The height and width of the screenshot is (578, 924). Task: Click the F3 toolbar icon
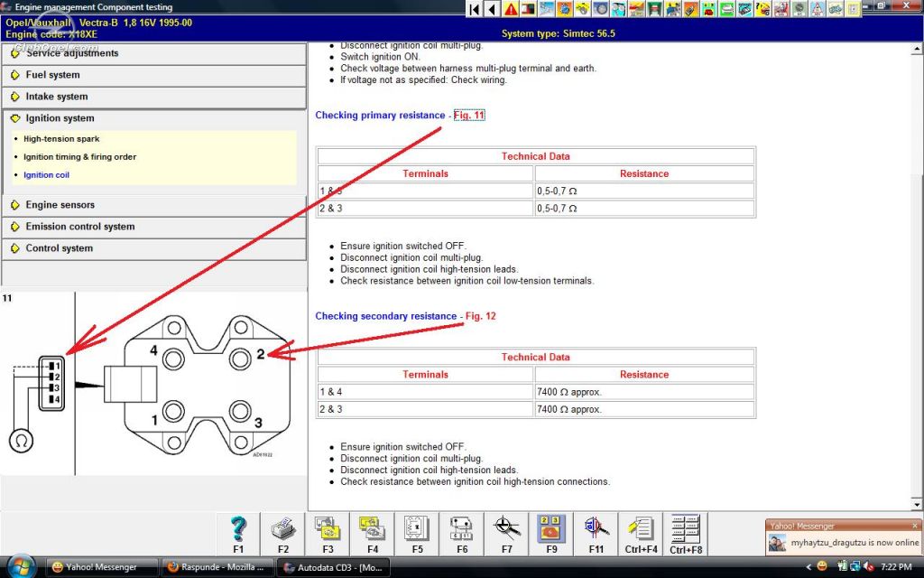point(328,534)
